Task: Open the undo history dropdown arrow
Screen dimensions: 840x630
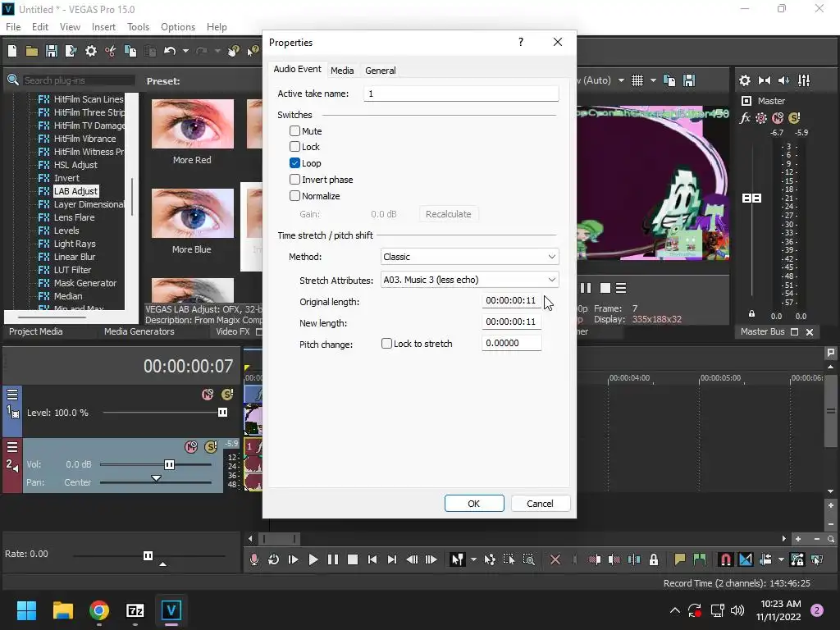Action: pyautogui.click(x=185, y=51)
